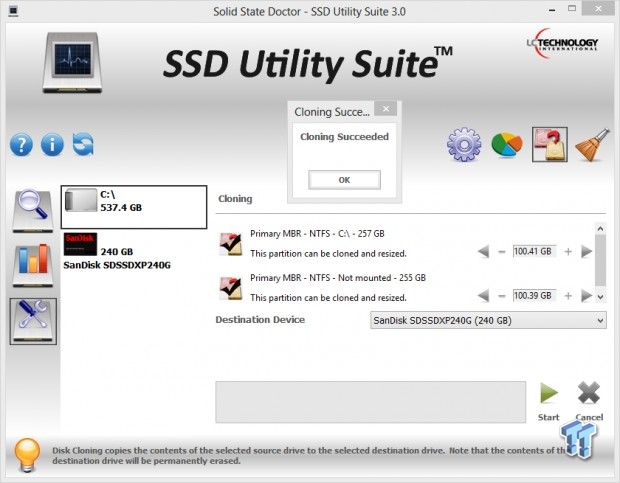Screen dimensions: 620x483
Task: Open the broom cleanup tool icon
Action: [x=592, y=145]
